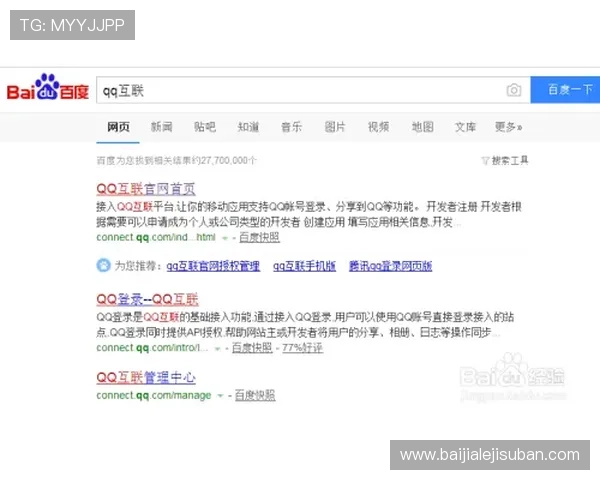
Task: Expand dropdown arrow beside connect.qq.com/intro/l...
Action: click(217, 348)
